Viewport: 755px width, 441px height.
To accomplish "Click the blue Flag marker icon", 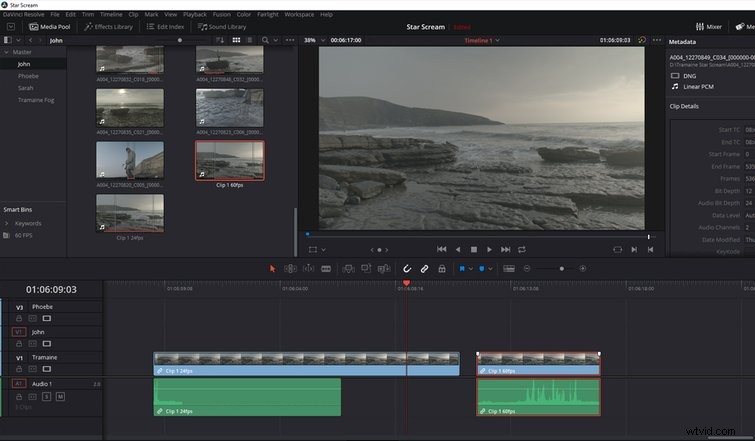I will tap(462, 269).
